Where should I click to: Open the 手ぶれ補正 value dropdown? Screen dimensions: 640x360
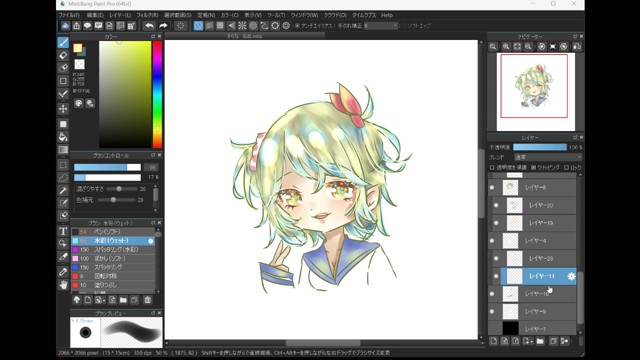tap(381, 26)
